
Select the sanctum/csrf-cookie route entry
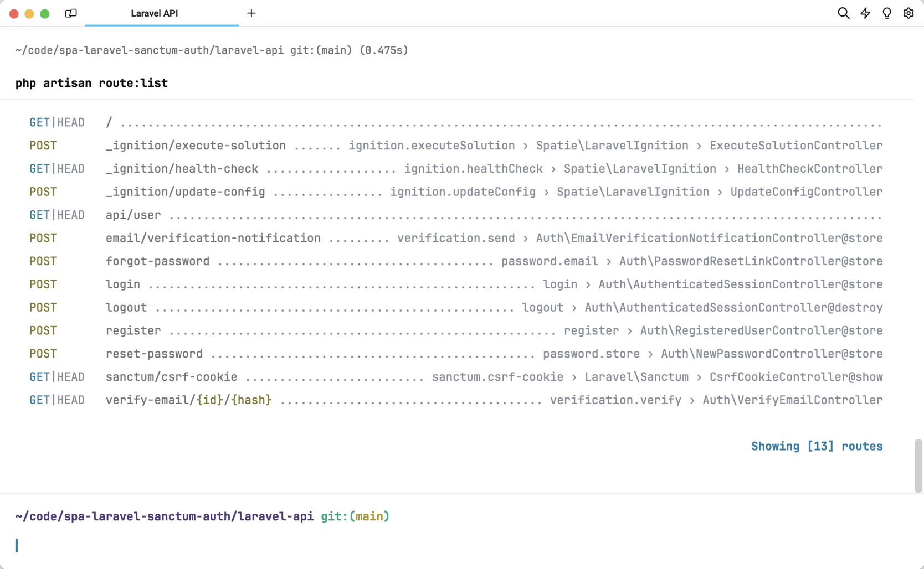[171, 377]
